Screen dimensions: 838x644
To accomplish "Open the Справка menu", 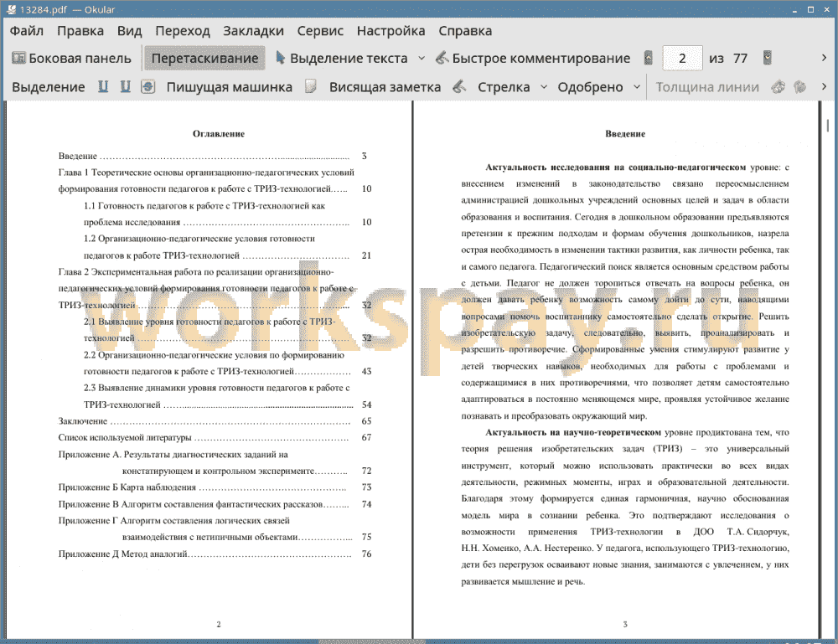I will click(x=465, y=30).
